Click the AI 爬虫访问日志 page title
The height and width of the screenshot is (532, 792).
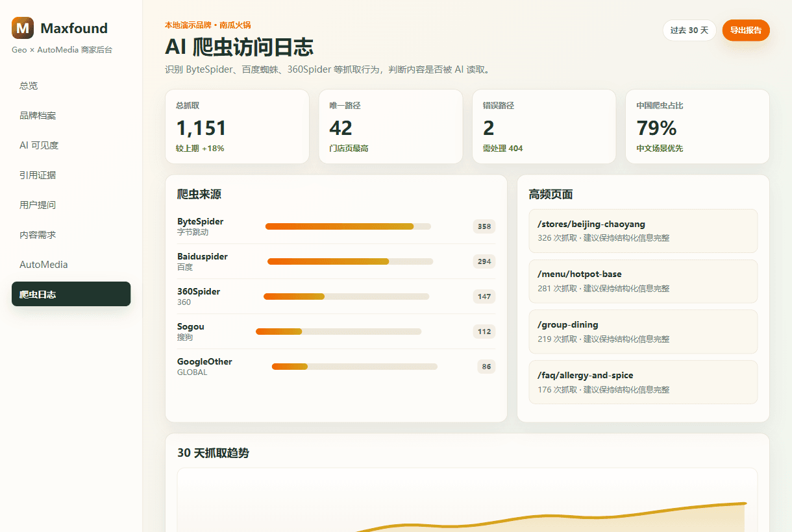tap(240, 47)
